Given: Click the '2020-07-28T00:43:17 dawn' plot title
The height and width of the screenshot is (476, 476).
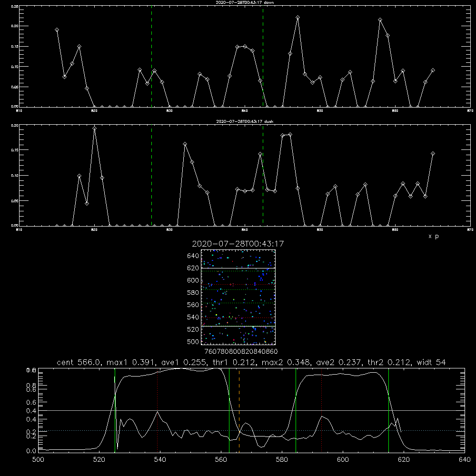Looking at the screenshot, I should 245,2.
